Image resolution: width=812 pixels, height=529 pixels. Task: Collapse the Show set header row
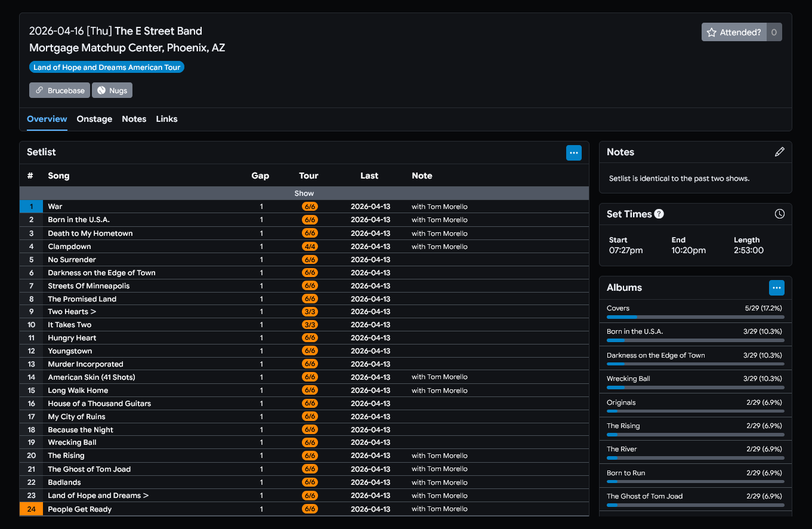304,193
